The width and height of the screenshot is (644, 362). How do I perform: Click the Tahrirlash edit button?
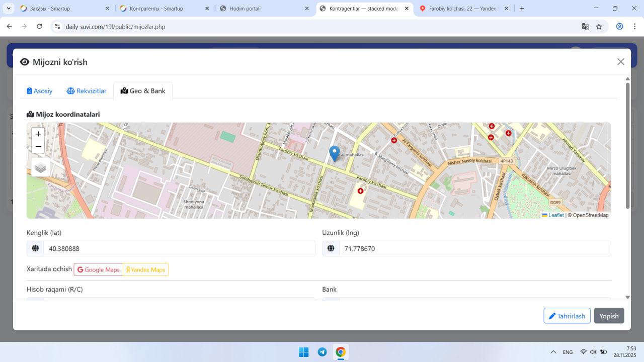(567, 316)
